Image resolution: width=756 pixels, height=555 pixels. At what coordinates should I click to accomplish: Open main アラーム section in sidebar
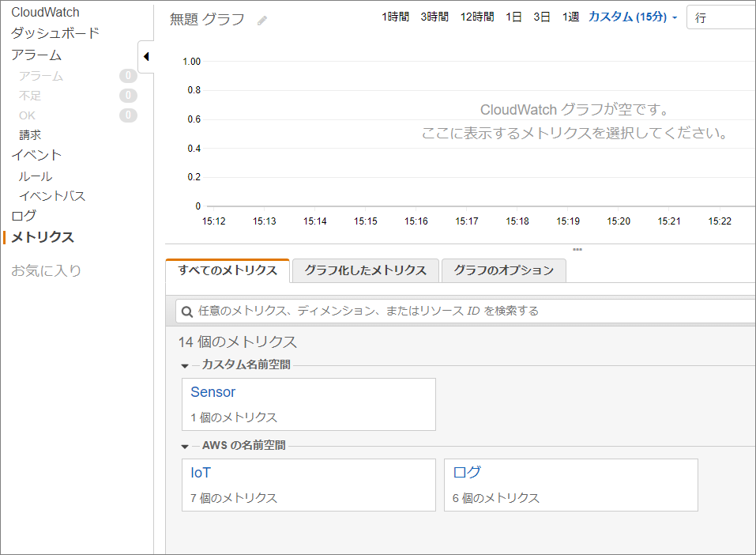pyautogui.click(x=36, y=55)
